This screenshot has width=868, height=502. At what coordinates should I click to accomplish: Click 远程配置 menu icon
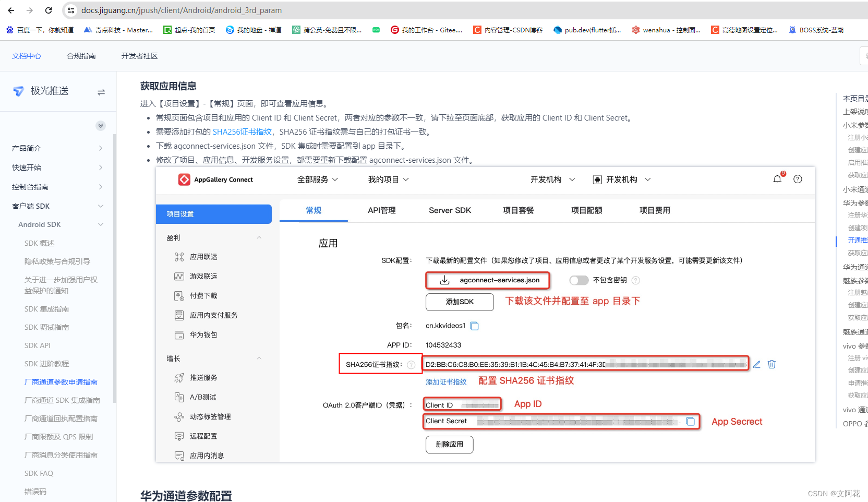tap(179, 436)
